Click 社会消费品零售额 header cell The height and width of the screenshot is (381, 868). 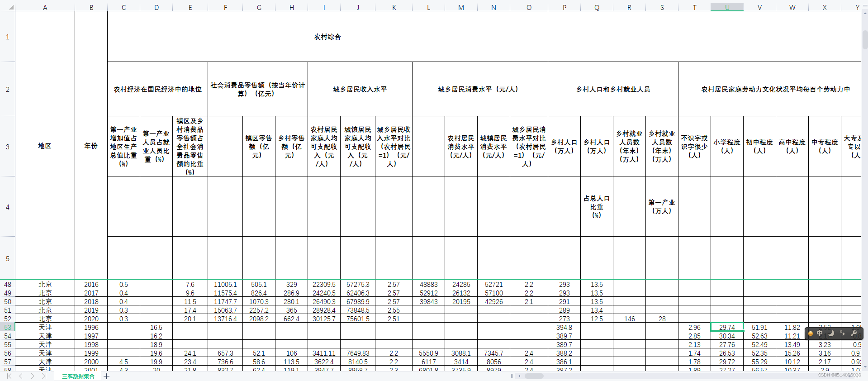(258, 89)
